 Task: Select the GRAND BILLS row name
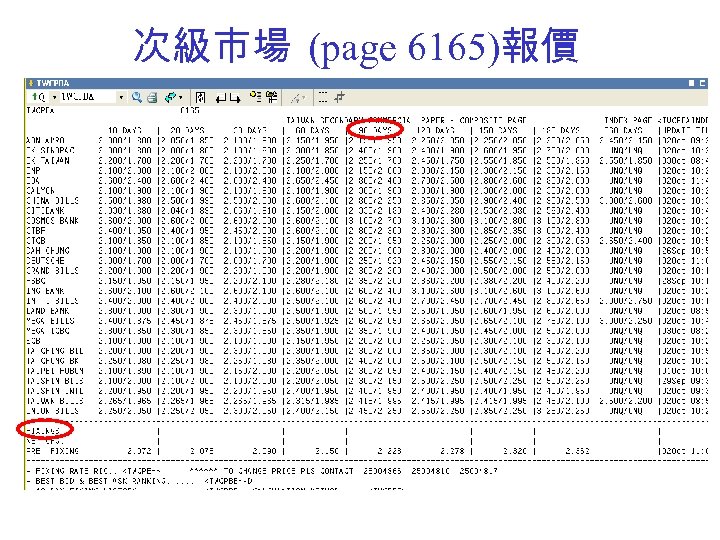pyautogui.click(x=52, y=271)
